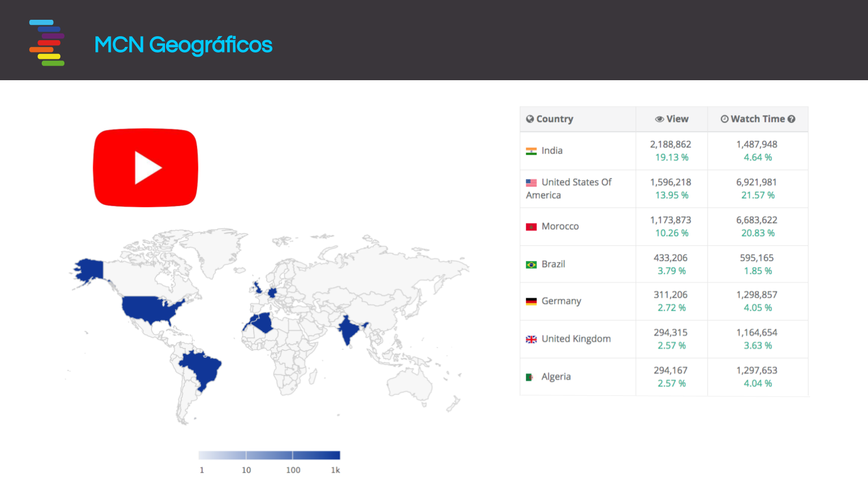The image size is (868, 488).
Task: Select the Germany country name
Action: (x=561, y=301)
